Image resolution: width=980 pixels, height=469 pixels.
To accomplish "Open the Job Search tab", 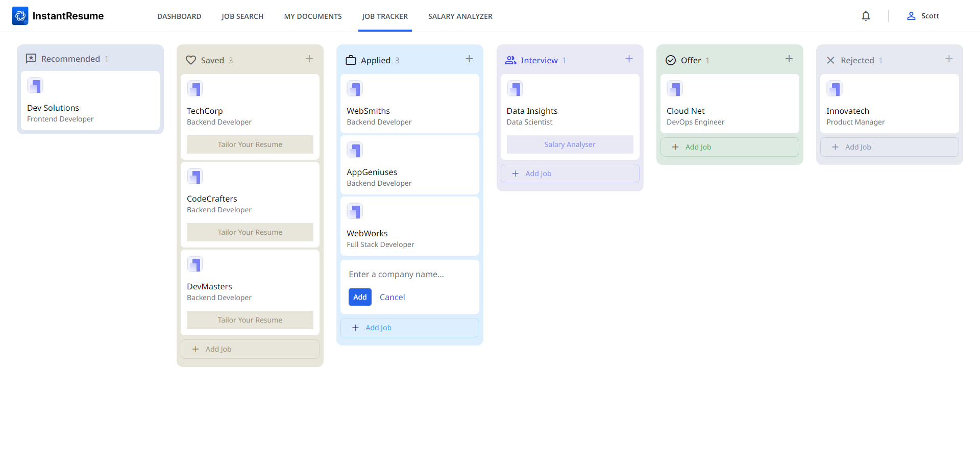I will point(242,16).
